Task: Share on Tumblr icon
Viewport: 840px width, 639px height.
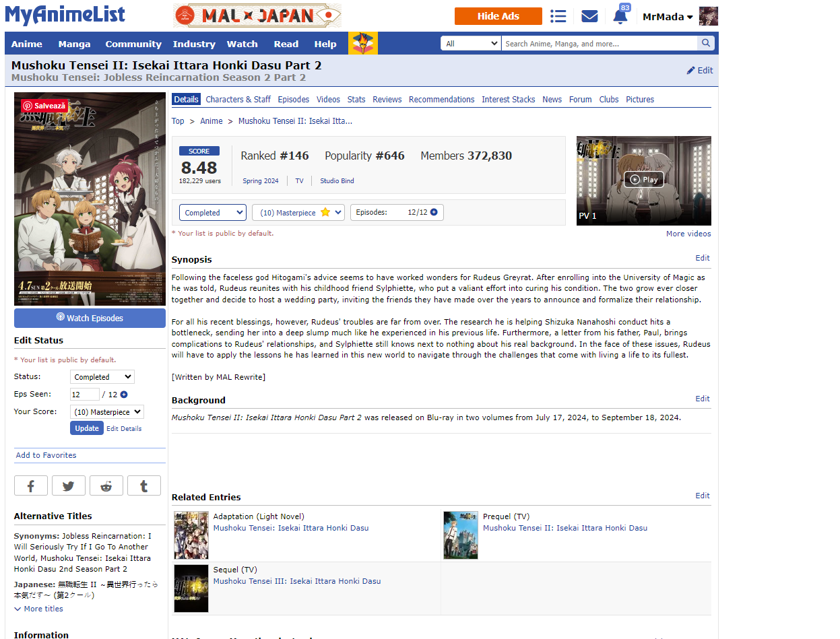Action: (144, 485)
